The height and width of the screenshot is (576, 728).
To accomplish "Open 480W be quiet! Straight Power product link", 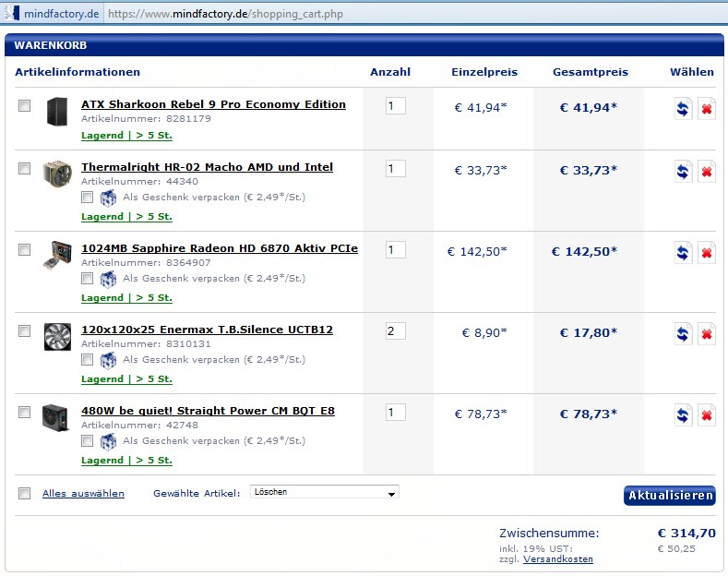I will click(208, 411).
